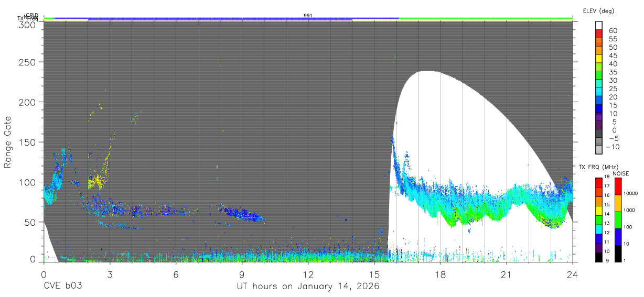
Task: Pick the red segment of the ELEV bar
Action: (599, 34)
